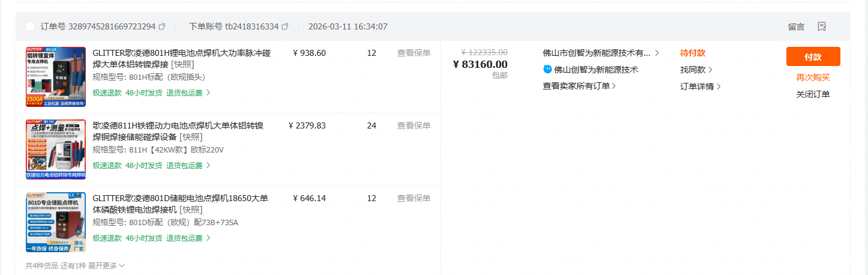Click 查看保单 for the 811H item
The width and height of the screenshot is (868, 275).
click(414, 125)
